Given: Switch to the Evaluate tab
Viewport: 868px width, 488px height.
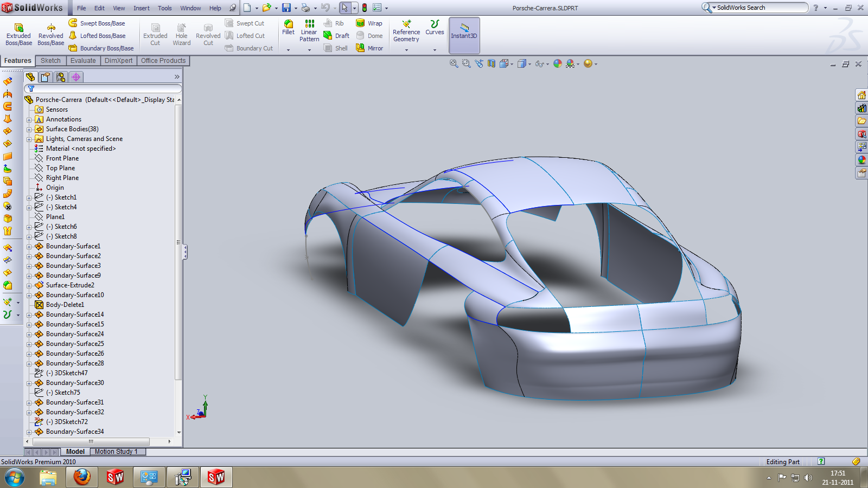Looking at the screenshot, I should pyautogui.click(x=83, y=61).
